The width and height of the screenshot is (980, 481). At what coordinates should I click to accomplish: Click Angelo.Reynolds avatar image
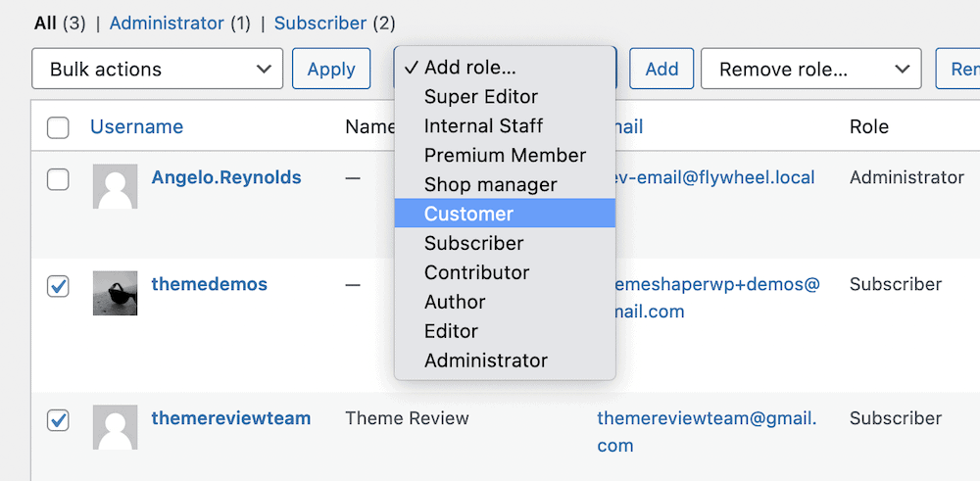(115, 186)
